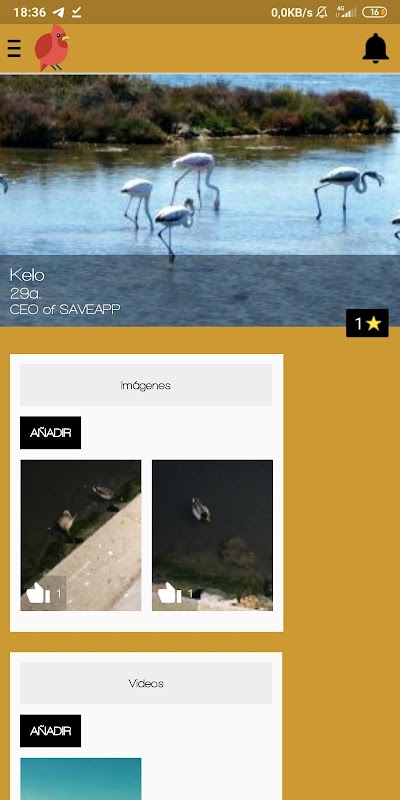Like the first duck image with thumbs-up
The image size is (400, 800).
click(x=44, y=593)
